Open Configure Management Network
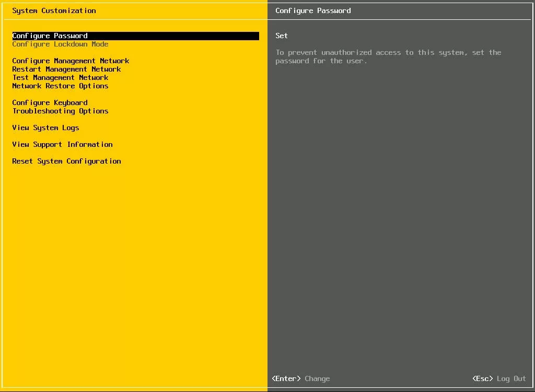This screenshot has height=392, width=535. [x=71, y=61]
